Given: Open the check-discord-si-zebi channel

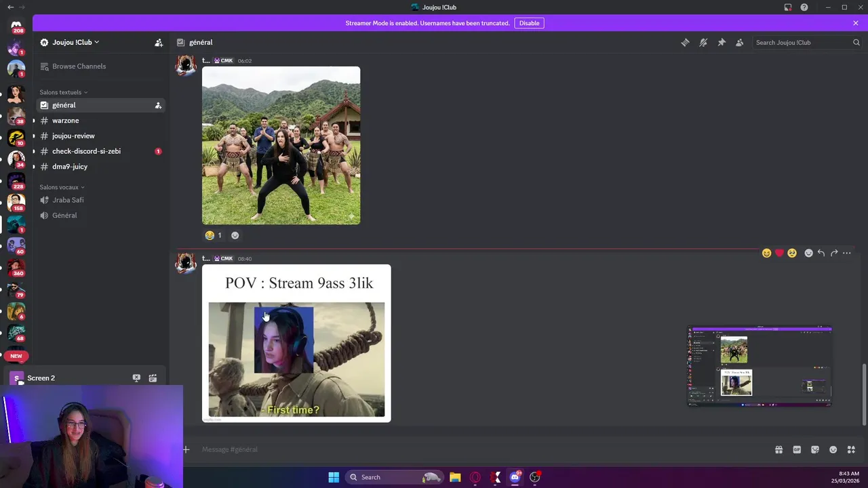Looking at the screenshot, I should coord(100,151).
